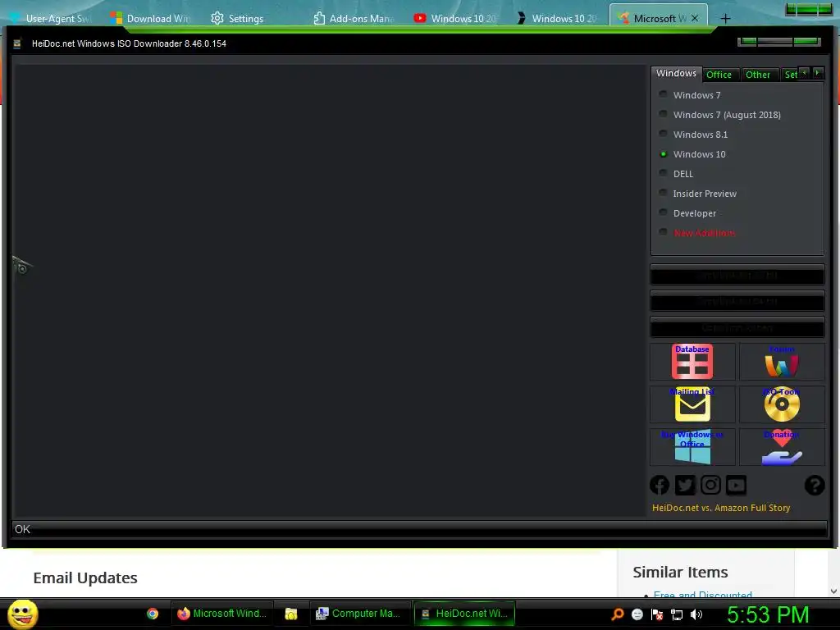
Task: Open the network tray icon
Action: point(677,614)
